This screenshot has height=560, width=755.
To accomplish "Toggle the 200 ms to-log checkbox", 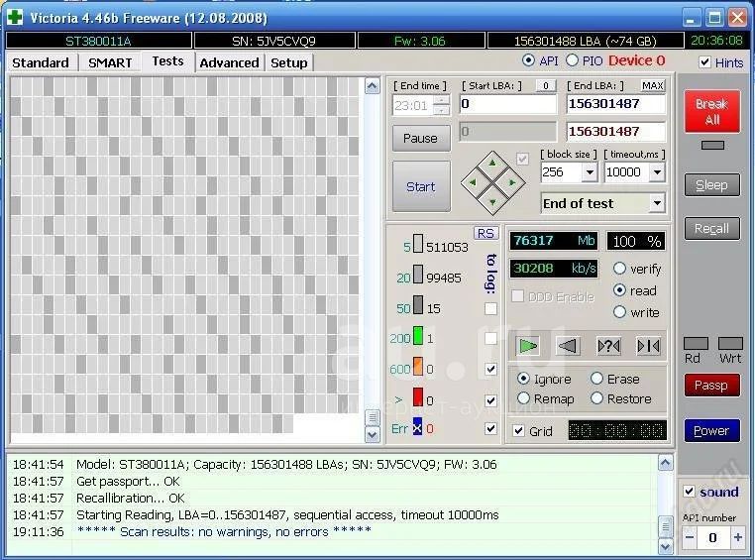I will 490,339.
